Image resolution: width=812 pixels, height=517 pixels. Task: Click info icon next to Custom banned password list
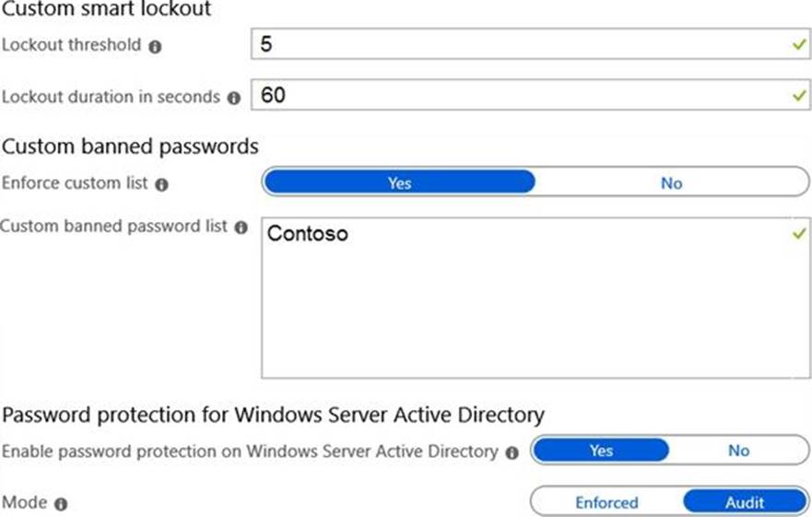pos(241,227)
